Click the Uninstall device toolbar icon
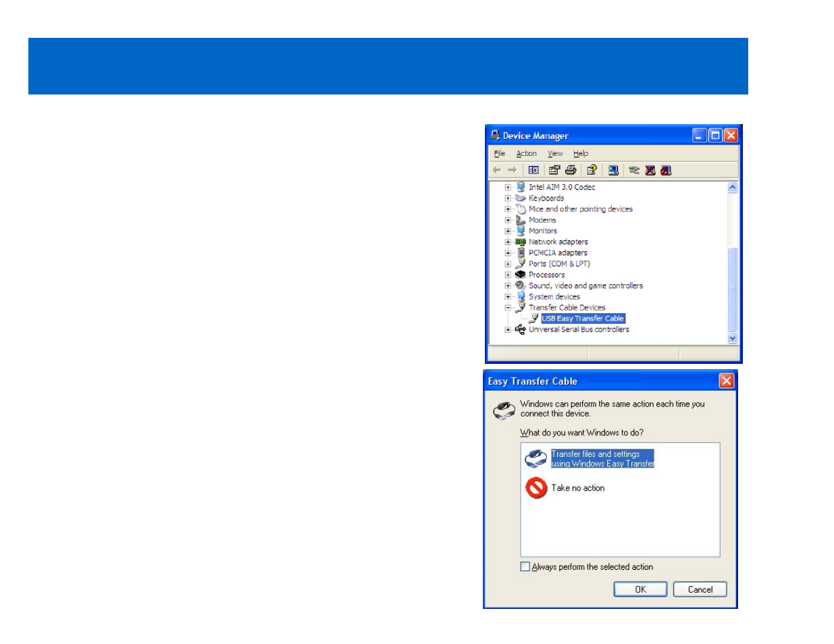This screenshot has width=834, height=644. click(x=650, y=170)
